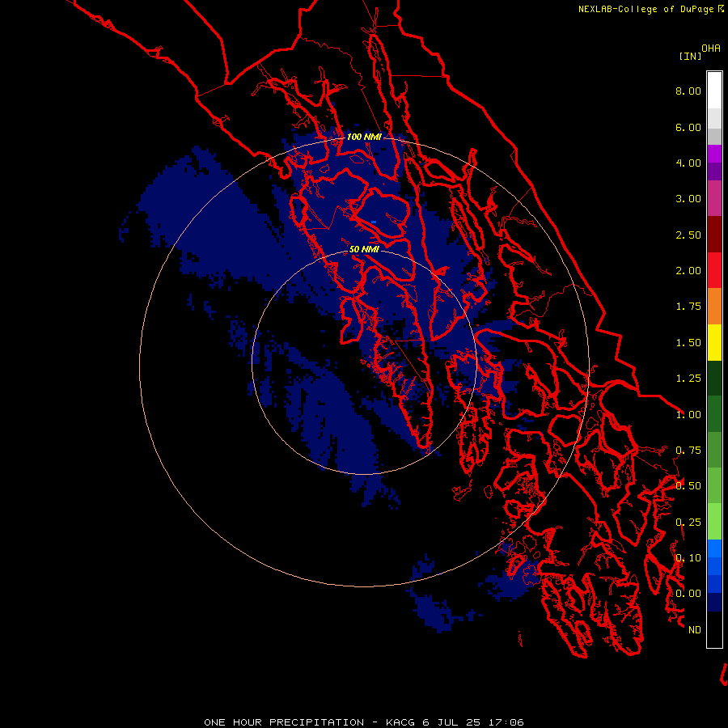This screenshot has width=728, height=728.
Task: Select the 0.00 legend value
Action: tap(688, 594)
